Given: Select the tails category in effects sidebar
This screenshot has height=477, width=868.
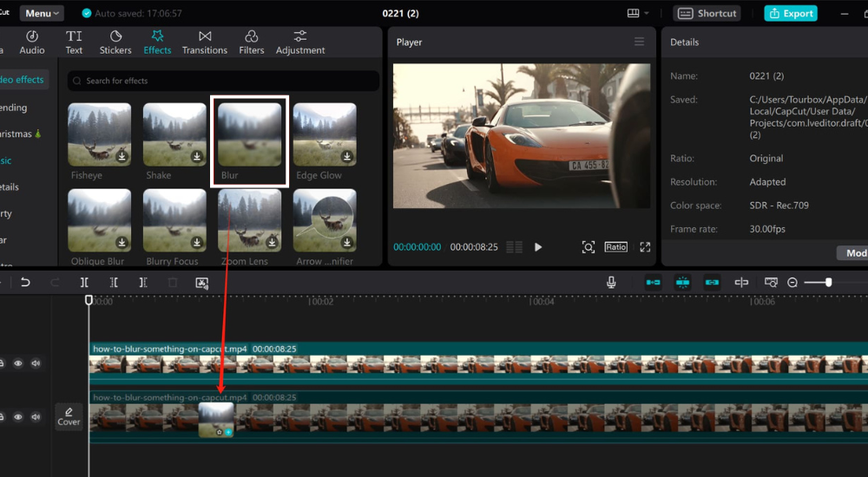Looking at the screenshot, I should pos(10,187).
